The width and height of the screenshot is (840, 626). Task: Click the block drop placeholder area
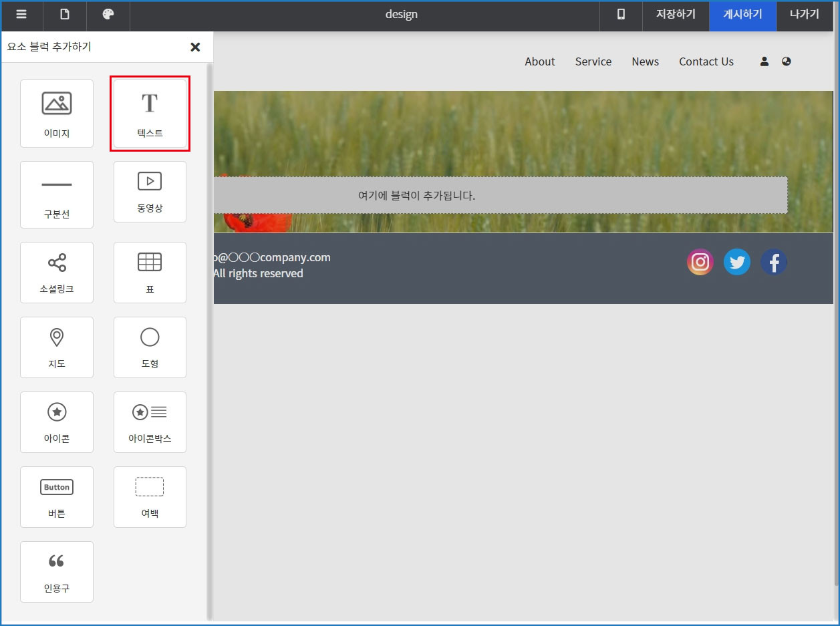point(500,196)
